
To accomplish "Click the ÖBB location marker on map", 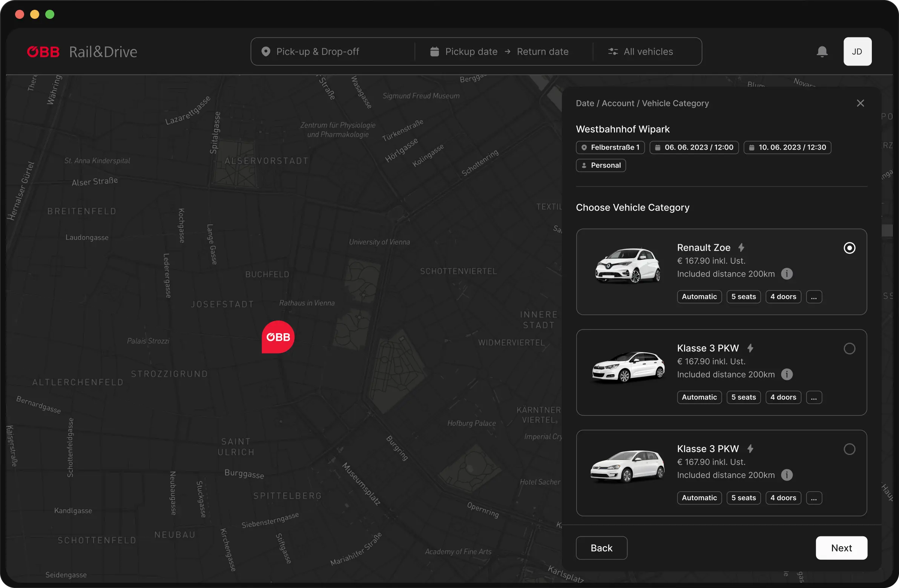I will click(278, 337).
